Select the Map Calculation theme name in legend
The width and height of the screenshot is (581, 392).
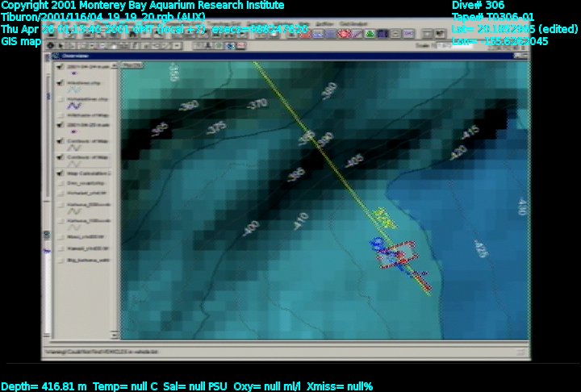pos(89,173)
